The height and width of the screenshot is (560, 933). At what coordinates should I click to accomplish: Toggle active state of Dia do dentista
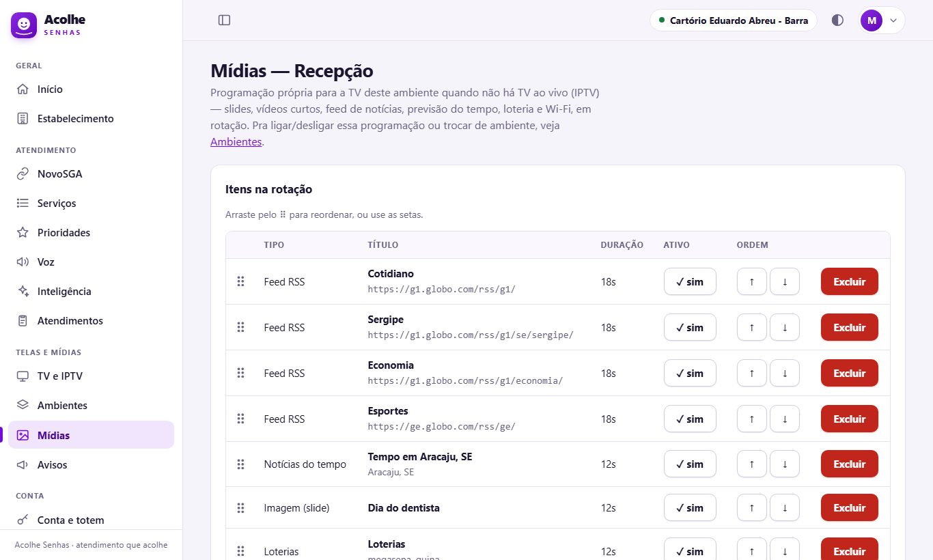(x=690, y=507)
